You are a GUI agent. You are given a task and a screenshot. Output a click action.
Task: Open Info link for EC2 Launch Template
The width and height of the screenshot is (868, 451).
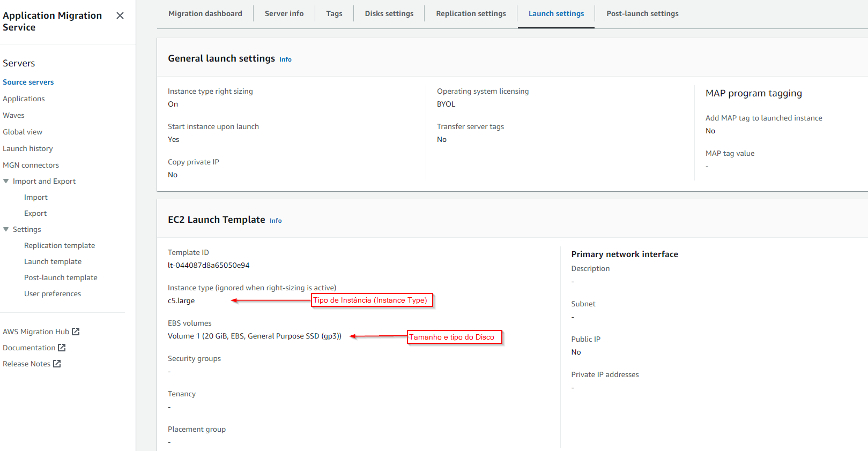[x=276, y=221]
